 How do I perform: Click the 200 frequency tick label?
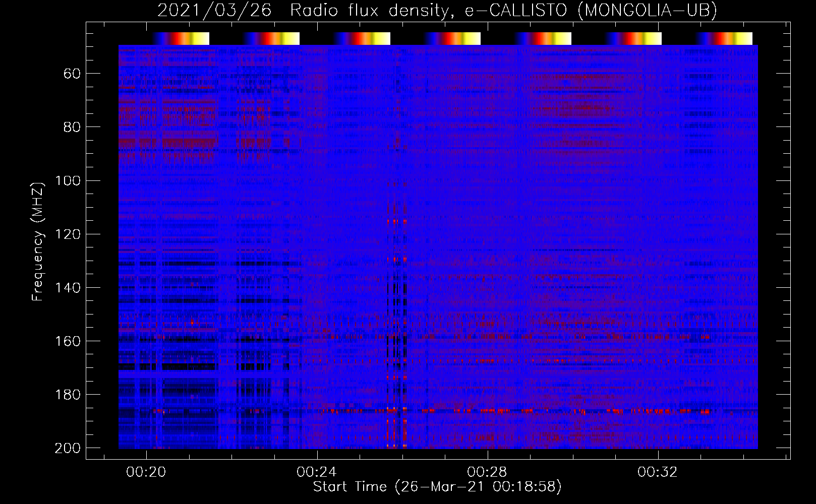click(x=68, y=448)
